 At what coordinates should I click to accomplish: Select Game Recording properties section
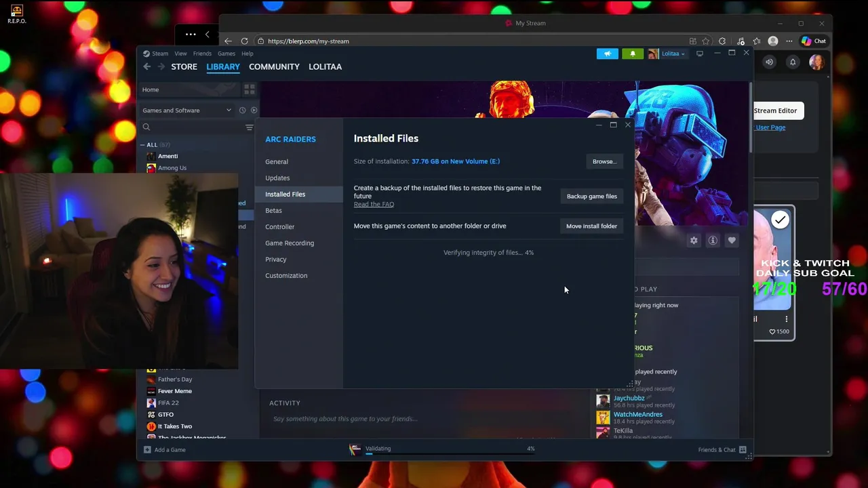tap(298, 243)
